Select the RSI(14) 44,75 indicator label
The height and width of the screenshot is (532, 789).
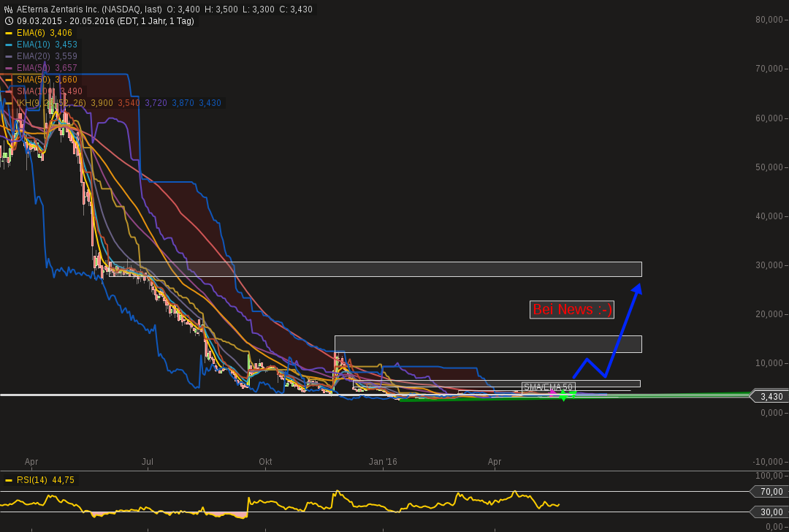point(45,480)
